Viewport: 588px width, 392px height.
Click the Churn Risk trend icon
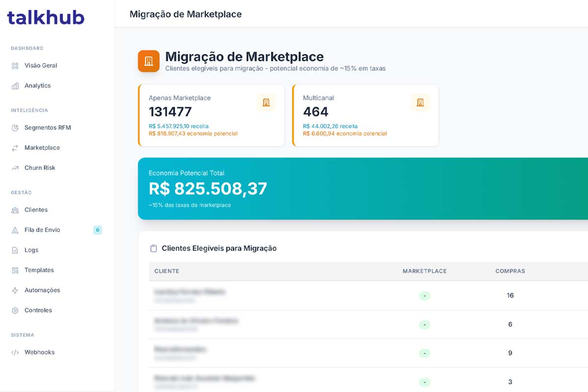click(x=15, y=168)
